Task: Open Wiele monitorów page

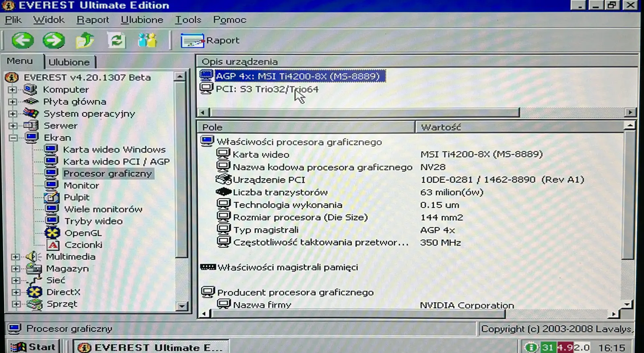Action: pos(103,209)
